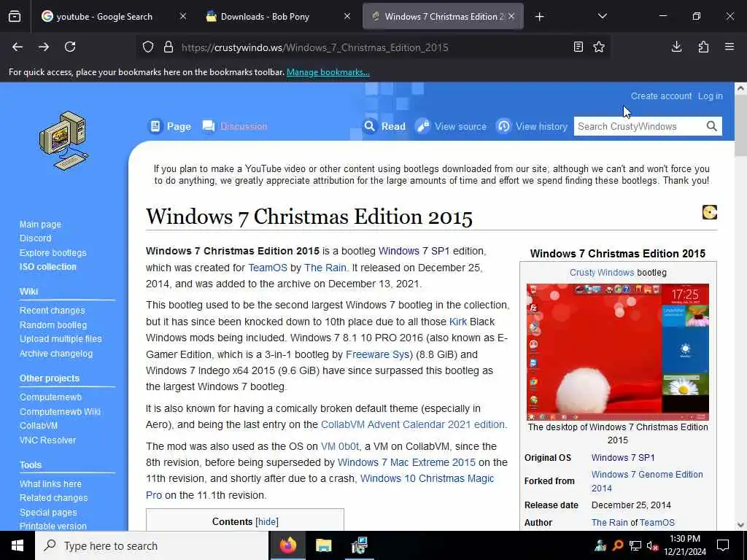
Task: Go back with the browser back arrow
Action: point(18,47)
